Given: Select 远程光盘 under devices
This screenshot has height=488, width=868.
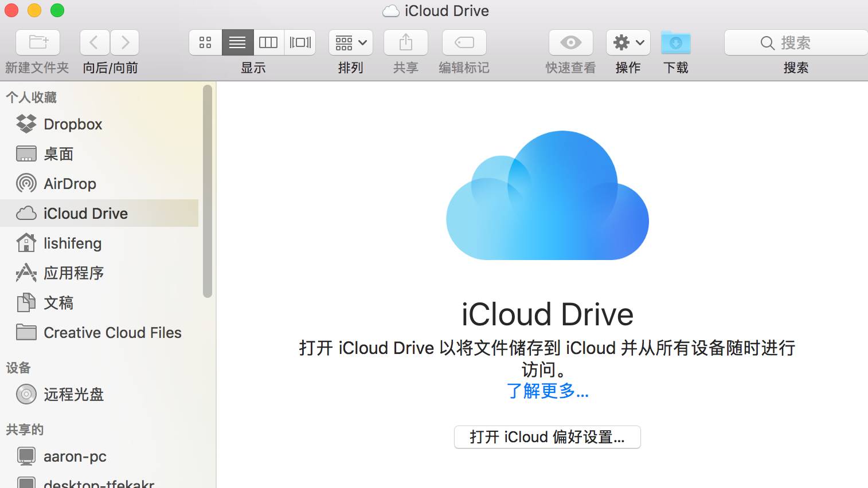Looking at the screenshot, I should pos(99,395).
